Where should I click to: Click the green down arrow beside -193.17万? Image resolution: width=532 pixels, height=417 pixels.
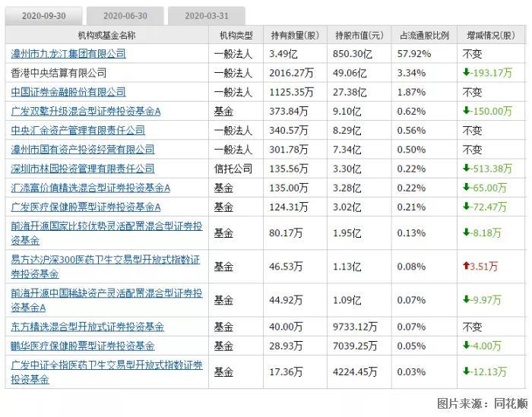(466, 72)
